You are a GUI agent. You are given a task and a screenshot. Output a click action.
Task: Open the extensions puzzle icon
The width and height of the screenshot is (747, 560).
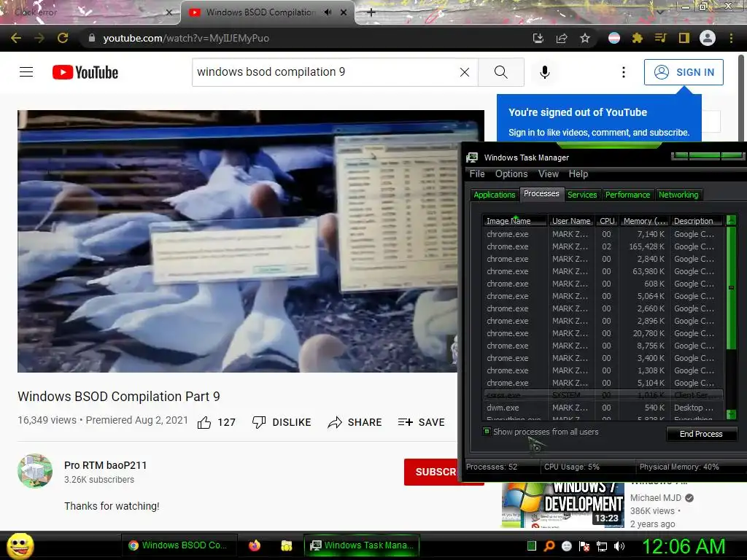638,38
